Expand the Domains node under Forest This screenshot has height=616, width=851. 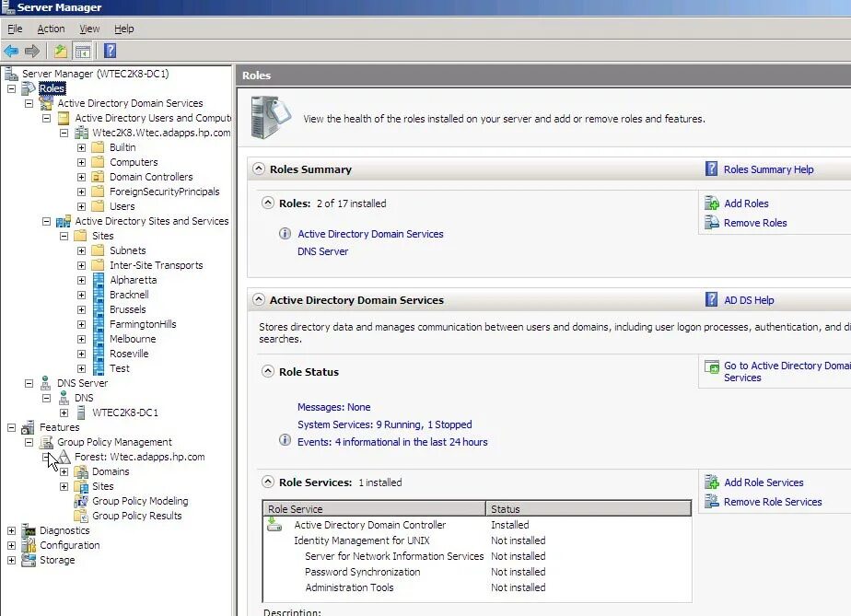64,471
